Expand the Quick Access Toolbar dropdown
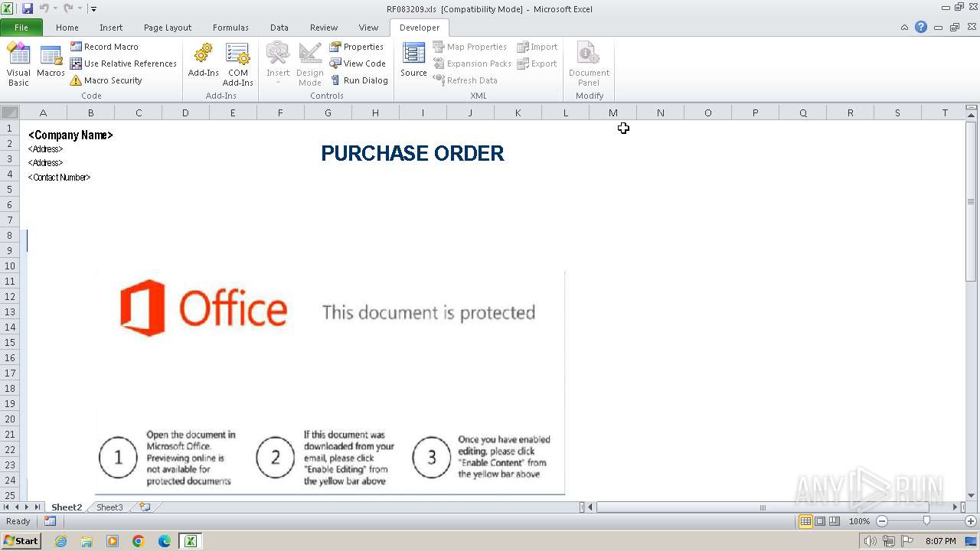The height and width of the screenshot is (551, 980). click(93, 8)
